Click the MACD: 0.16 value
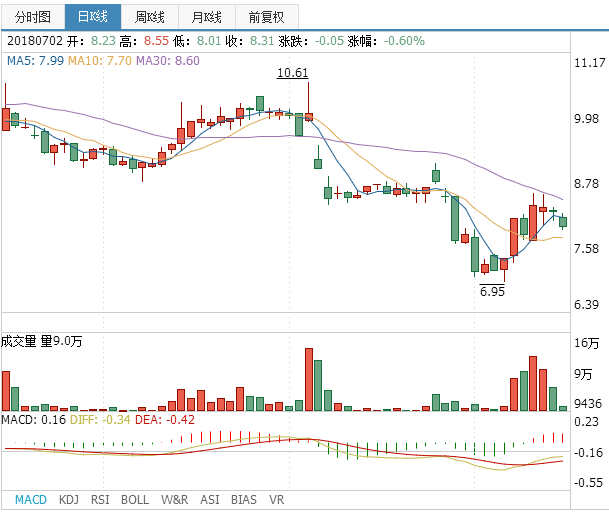609x514 pixels. click(34, 420)
